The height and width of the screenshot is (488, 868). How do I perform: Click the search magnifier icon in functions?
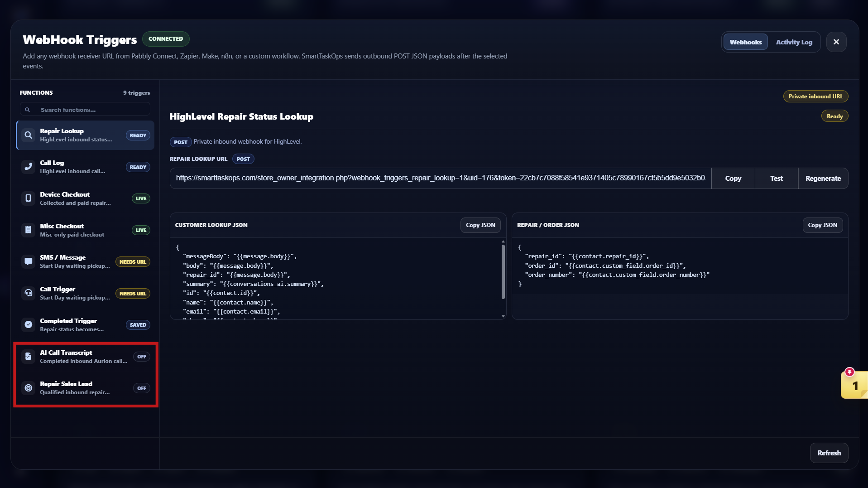tap(28, 110)
